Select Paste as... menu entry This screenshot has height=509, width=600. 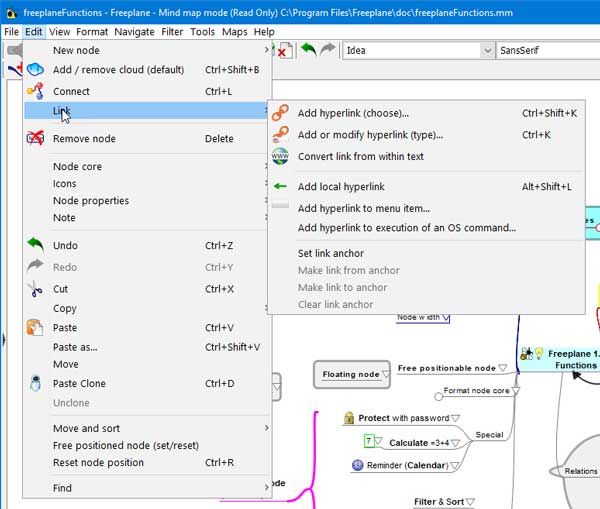click(147, 347)
